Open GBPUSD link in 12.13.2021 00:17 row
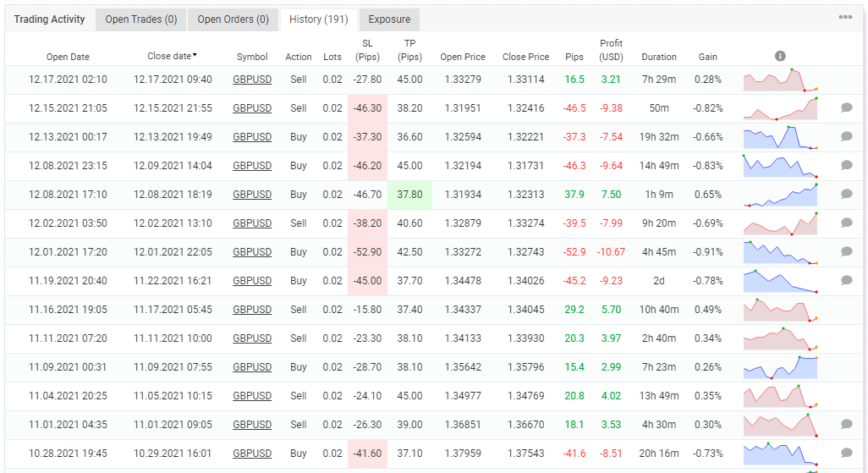Image resolution: width=868 pixels, height=473 pixels. pos(252,137)
